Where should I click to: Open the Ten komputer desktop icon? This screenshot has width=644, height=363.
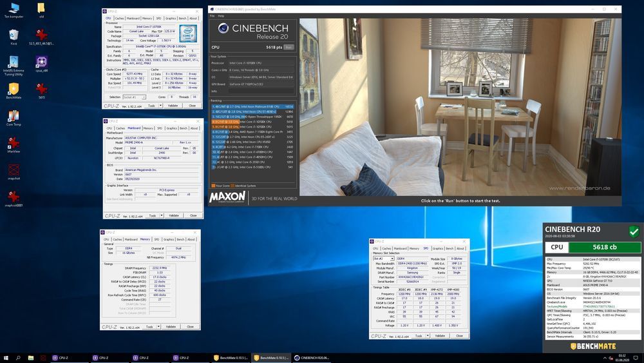coord(14,10)
